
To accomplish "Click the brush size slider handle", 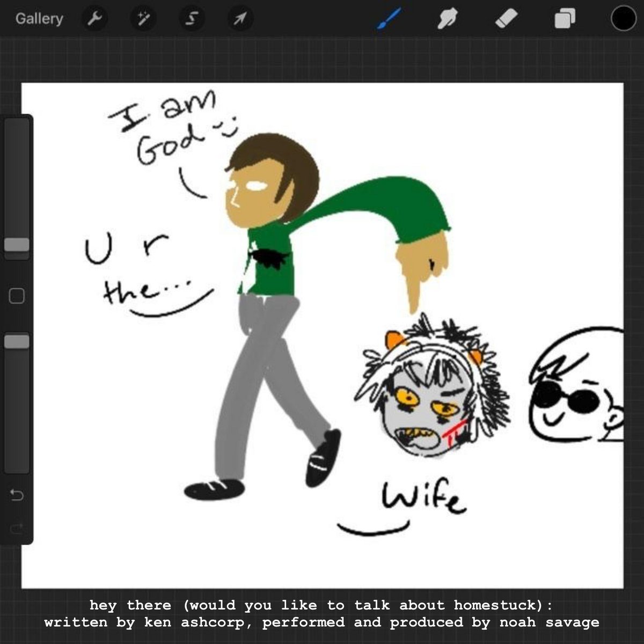I will point(17,245).
